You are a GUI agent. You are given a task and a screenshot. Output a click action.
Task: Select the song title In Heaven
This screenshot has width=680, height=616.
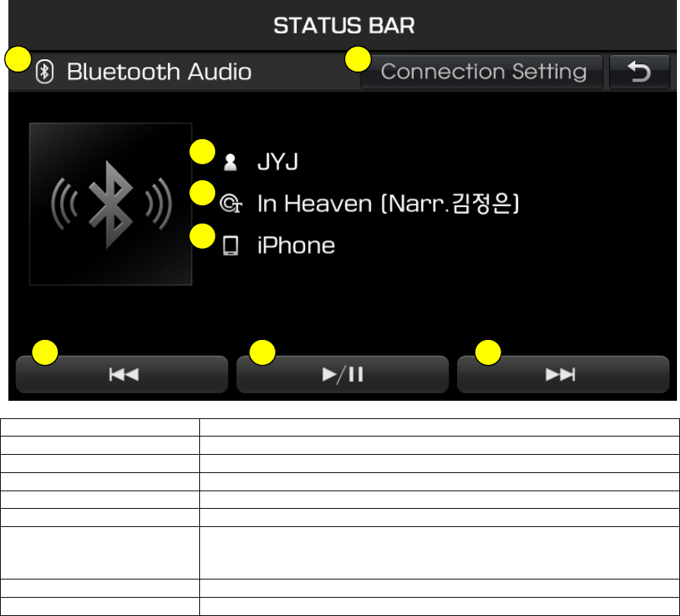(388, 204)
